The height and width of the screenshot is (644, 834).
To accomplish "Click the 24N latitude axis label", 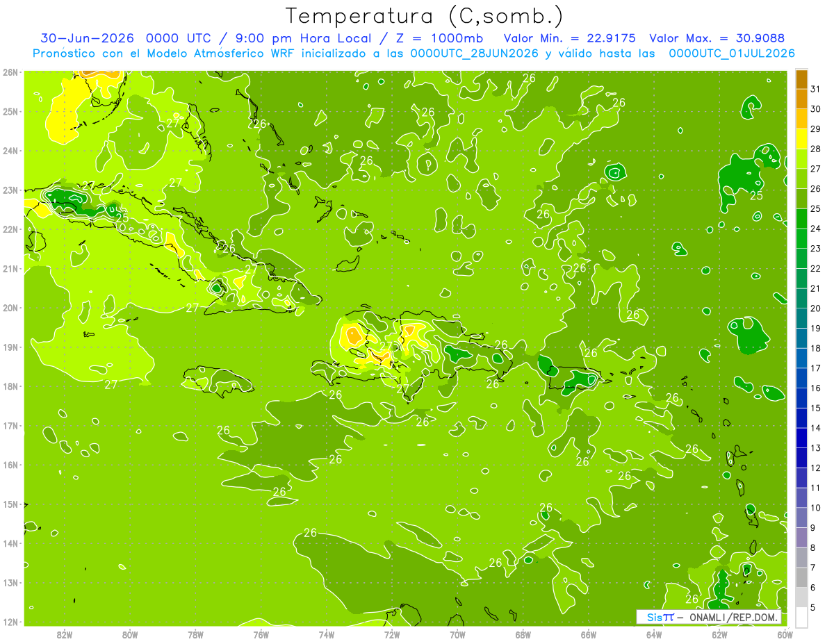I will (x=11, y=150).
